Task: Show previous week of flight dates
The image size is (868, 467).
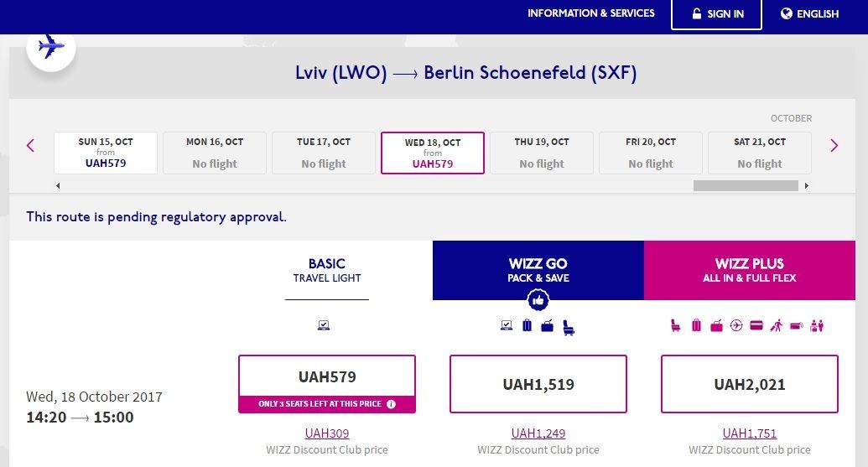Action: pos(30,146)
